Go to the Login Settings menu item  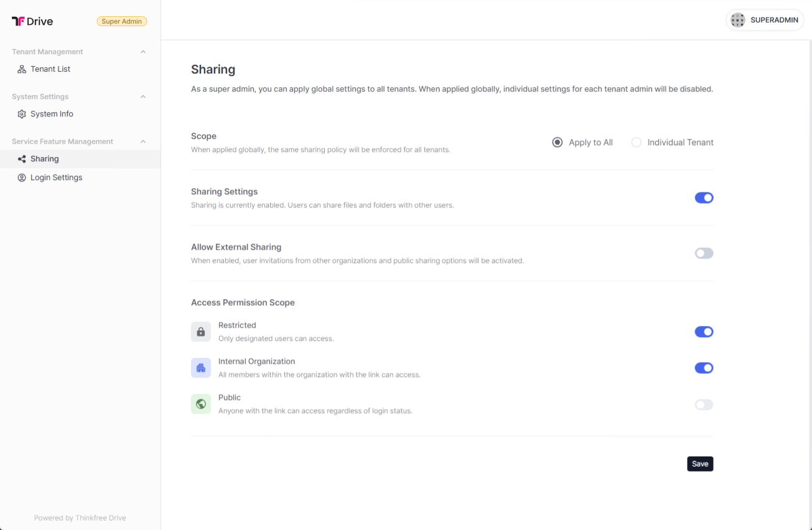pyautogui.click(x=80, y=177)
